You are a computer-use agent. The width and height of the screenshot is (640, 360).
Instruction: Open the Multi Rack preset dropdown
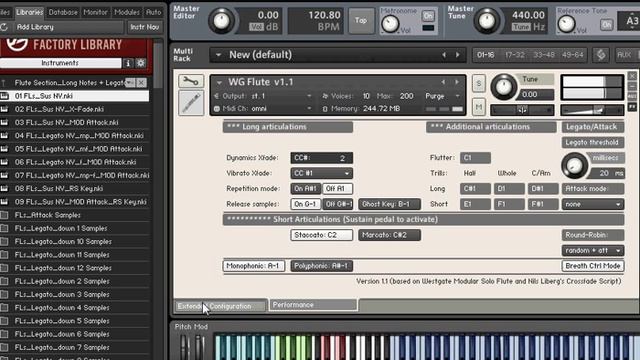(x=218, y=55)
